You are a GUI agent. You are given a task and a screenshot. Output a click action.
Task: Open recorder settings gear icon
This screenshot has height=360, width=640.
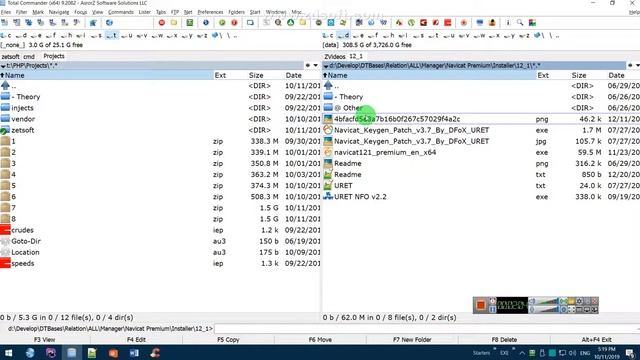[579, 301]
